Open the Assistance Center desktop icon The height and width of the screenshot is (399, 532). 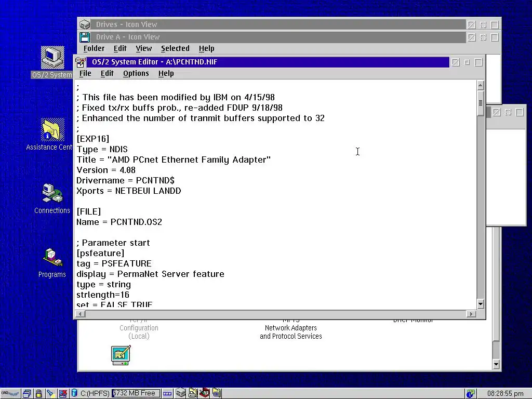[52, 129]
